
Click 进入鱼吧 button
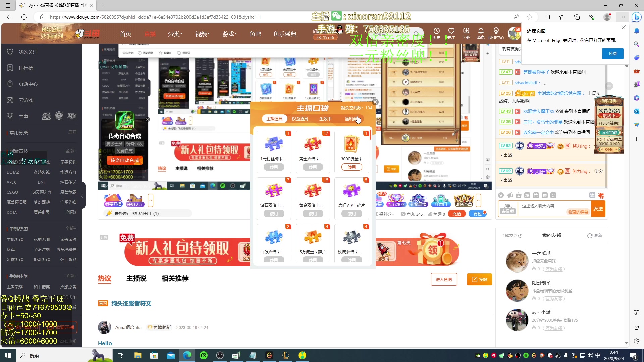click(444, 279)
